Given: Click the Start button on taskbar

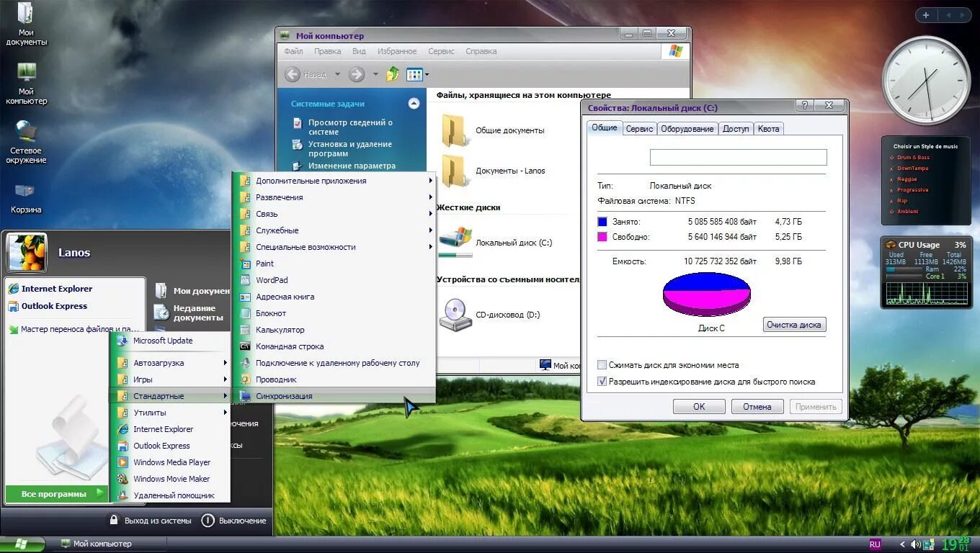Looking at the screenshot, I should (x=22, y=544).
